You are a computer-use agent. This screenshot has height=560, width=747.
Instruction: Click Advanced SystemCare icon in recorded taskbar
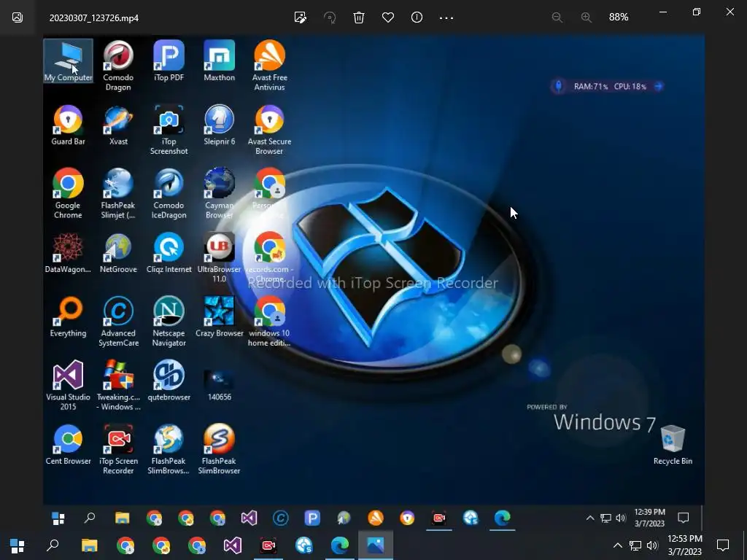point(281,518)
